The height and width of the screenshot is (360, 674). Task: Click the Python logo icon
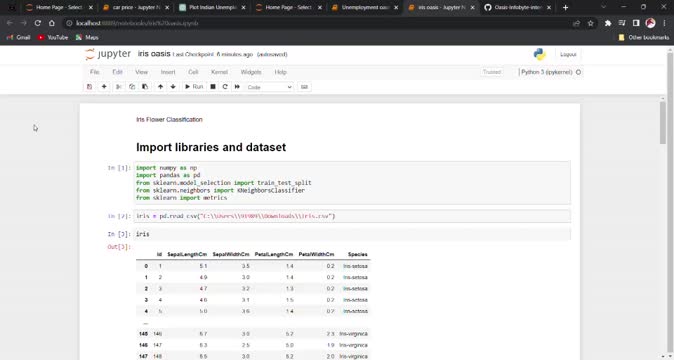pos(539,54)
